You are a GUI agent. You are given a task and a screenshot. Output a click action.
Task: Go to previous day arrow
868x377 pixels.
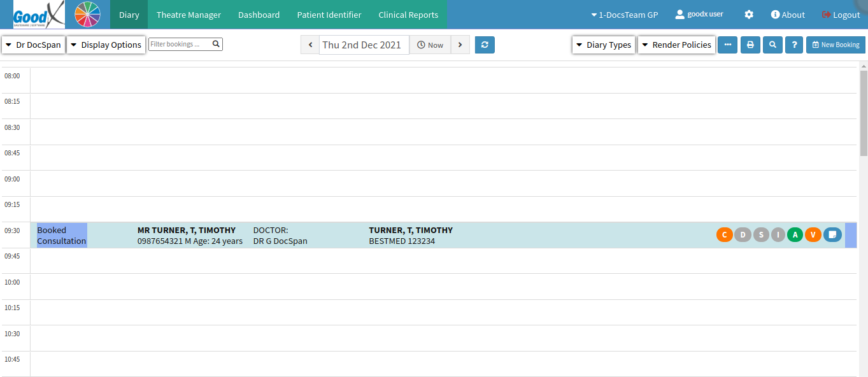pyautogui.click(x=310, y=45)
